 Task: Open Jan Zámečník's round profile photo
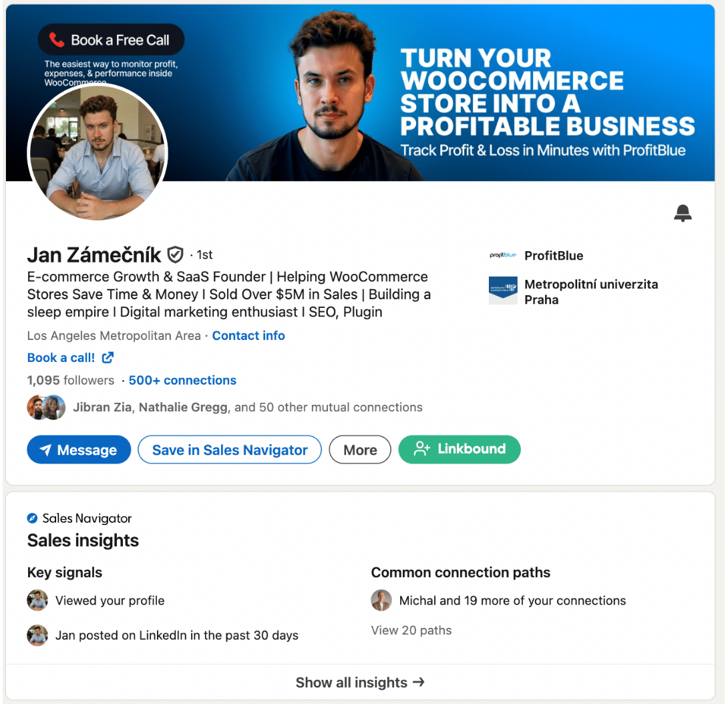(98, 153)
